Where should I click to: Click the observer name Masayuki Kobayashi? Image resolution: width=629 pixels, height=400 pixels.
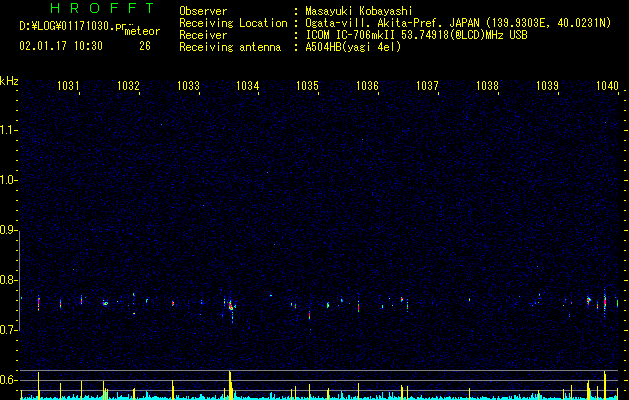click(359, 11)
